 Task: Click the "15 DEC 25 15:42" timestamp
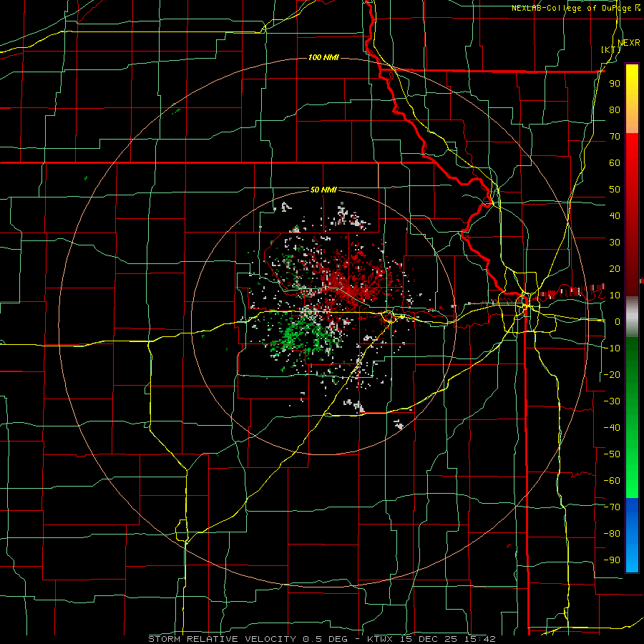(x=448, y=639)
